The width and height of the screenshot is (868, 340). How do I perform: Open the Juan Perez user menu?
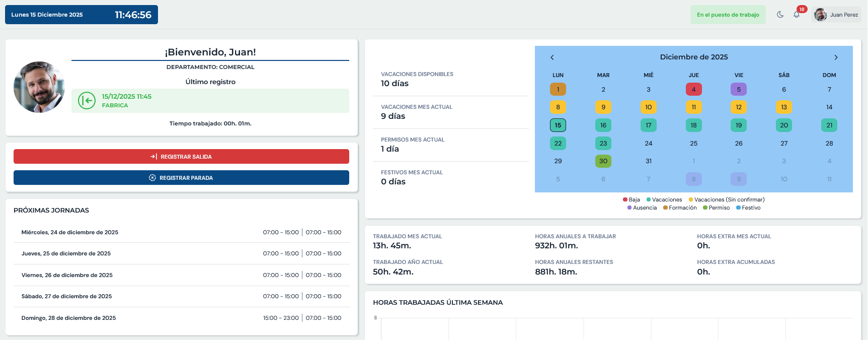pos(843,15)
